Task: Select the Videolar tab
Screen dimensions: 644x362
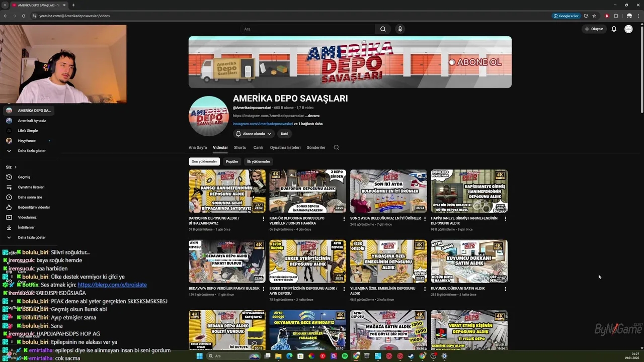Action: pyautogui.click(x=220, y=147)
